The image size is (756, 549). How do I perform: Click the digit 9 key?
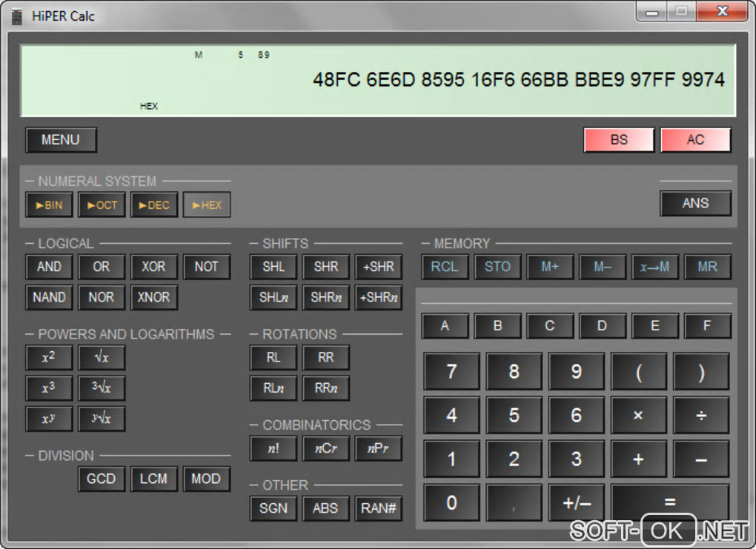577,371
